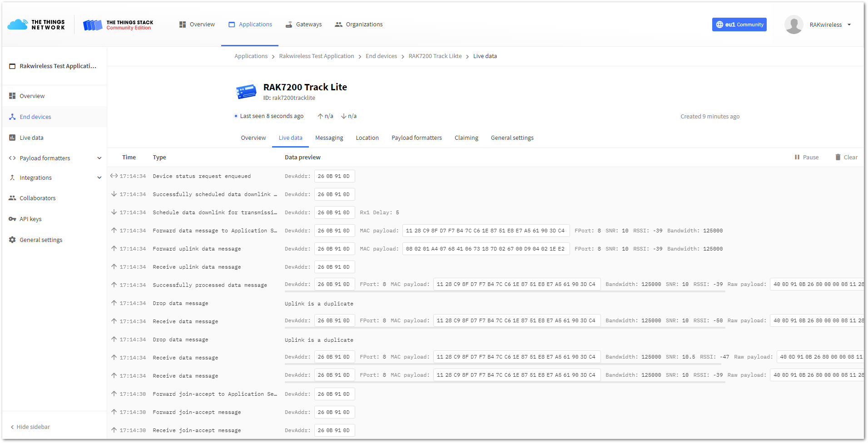The image size is (868, 443).
Task: Click the Type column header
Action: (159, 158)
